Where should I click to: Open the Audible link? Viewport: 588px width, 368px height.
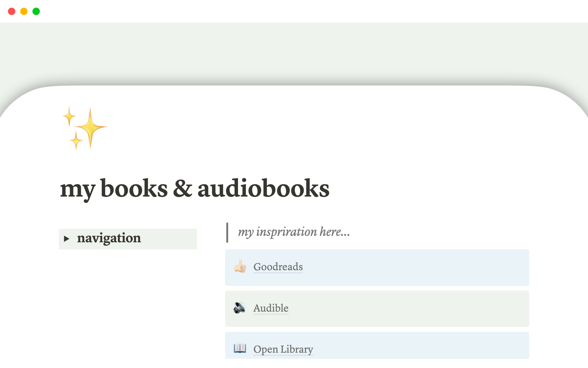click(x=271, y=309)
